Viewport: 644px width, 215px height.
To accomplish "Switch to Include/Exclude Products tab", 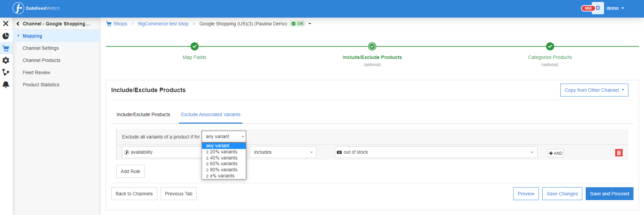I will pyautogui.click(x=143, y=114).
